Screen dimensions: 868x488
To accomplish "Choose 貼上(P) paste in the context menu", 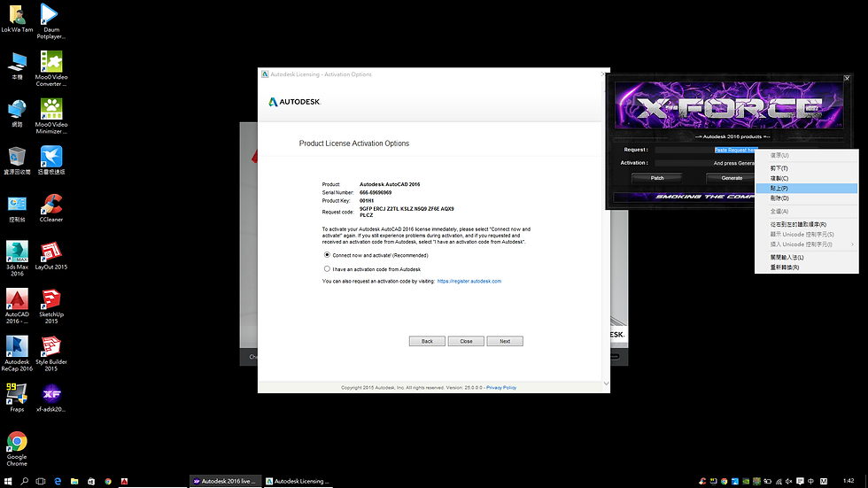I will (807, 188).
